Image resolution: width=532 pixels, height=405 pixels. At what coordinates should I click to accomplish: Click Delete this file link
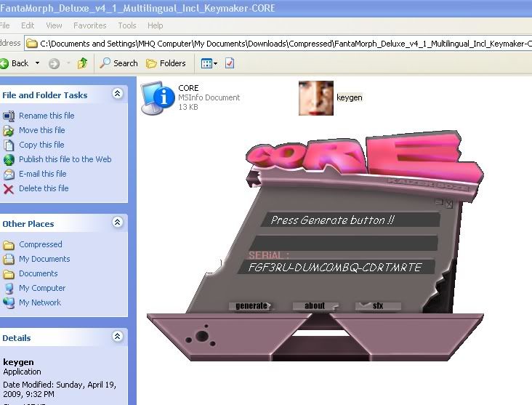44,189
